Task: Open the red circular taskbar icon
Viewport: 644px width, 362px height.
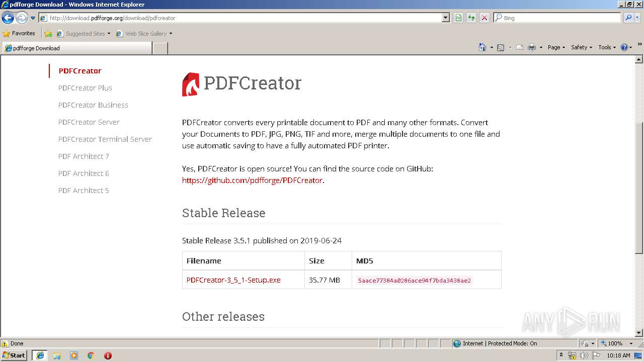Action: 108,355
